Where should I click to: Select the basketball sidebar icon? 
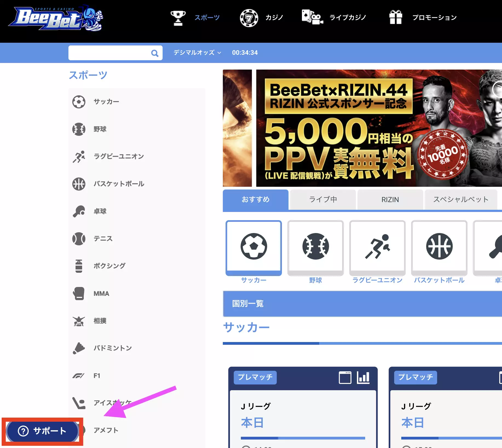pos(79,184)
